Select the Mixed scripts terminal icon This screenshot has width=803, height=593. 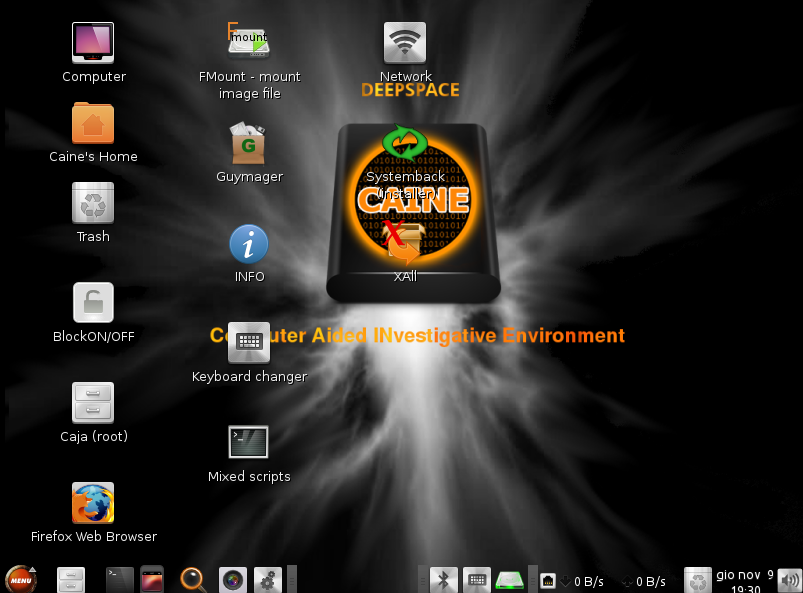click(x=248, y=442)
